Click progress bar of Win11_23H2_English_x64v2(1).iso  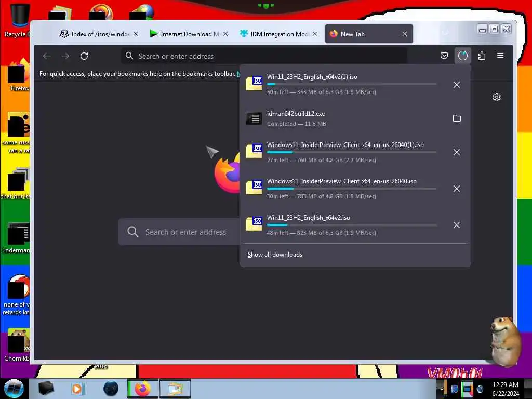click(x=352, y=84)
